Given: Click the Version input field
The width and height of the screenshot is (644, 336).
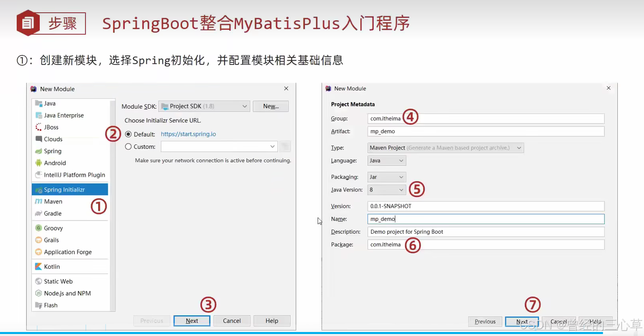Looking at the screenshot, I should (486, 206).
